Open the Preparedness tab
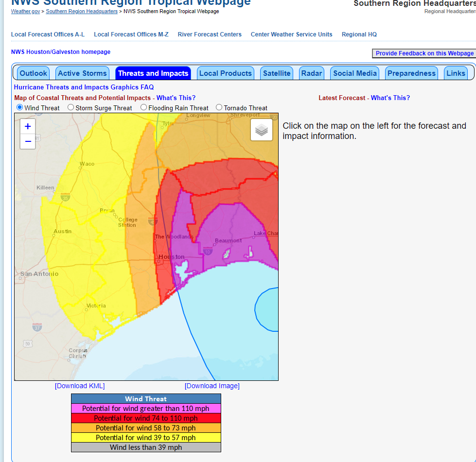Screen dimensions: 476x462 pyautogui.click(x=411, y=73)
